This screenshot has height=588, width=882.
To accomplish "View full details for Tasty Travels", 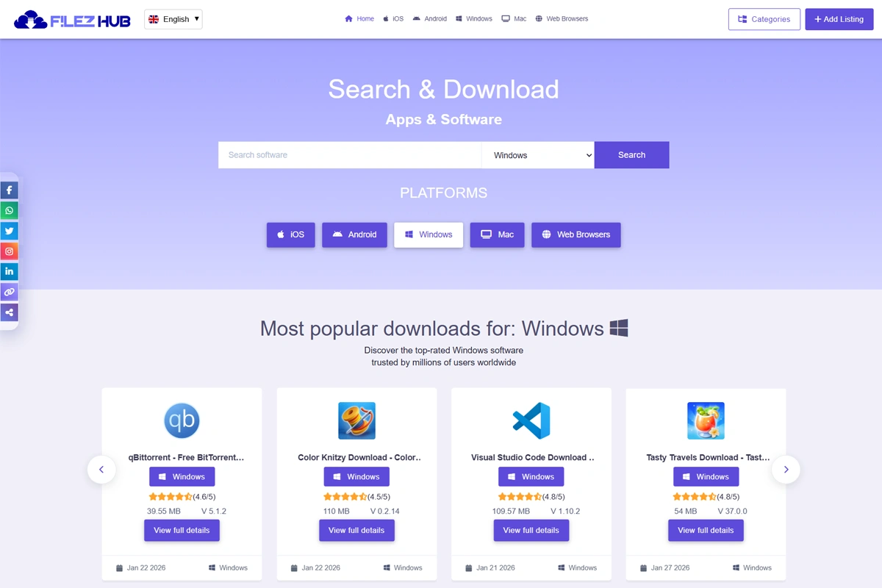I will pyautogui.click(x=706, y=531).
